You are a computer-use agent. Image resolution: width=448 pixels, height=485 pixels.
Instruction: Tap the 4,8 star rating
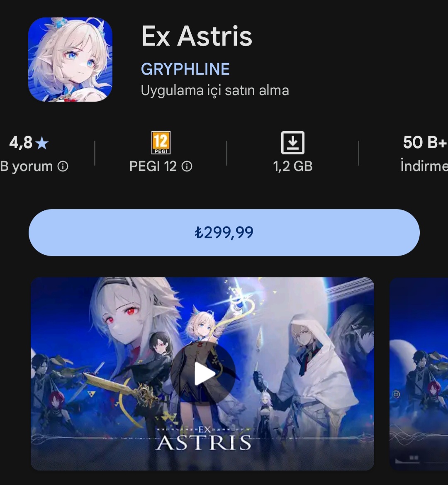click(x=29, y=143)
